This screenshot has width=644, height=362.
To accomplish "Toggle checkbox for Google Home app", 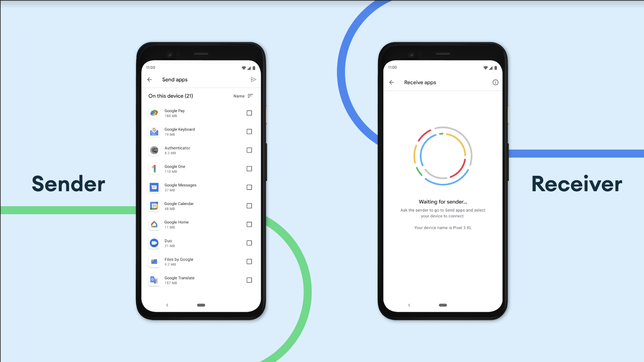I will pyautogui.click(x=249, y=224).
